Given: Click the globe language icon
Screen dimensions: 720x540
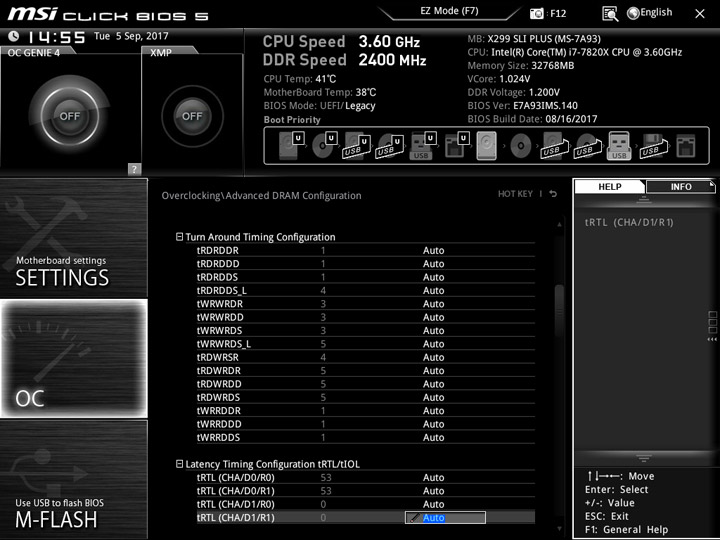Looking at the screenshot, I should click(633, 13).
